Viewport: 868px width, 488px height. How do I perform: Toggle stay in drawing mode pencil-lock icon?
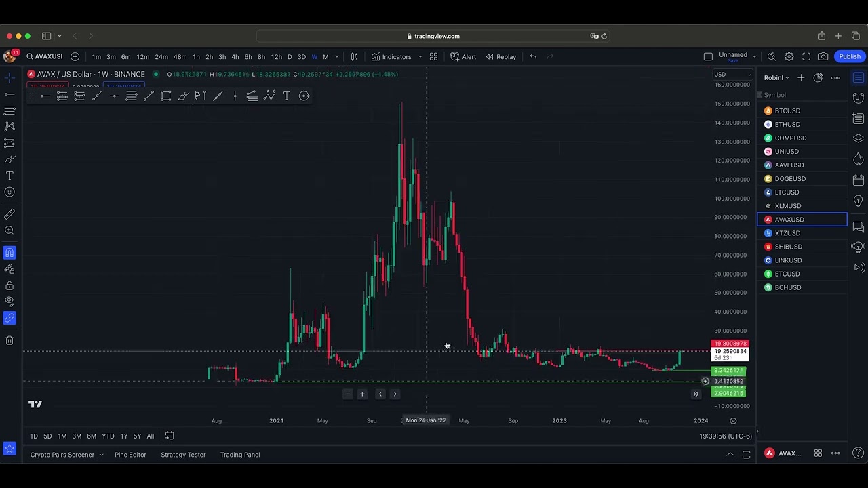pyautogui.click(x=9, y=269)
